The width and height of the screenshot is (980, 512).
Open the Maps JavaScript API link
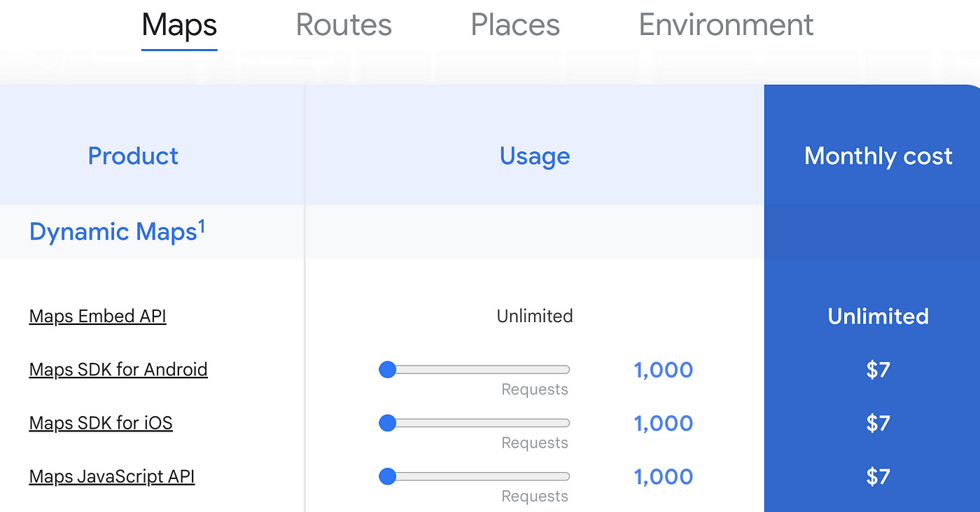(112, 476)
